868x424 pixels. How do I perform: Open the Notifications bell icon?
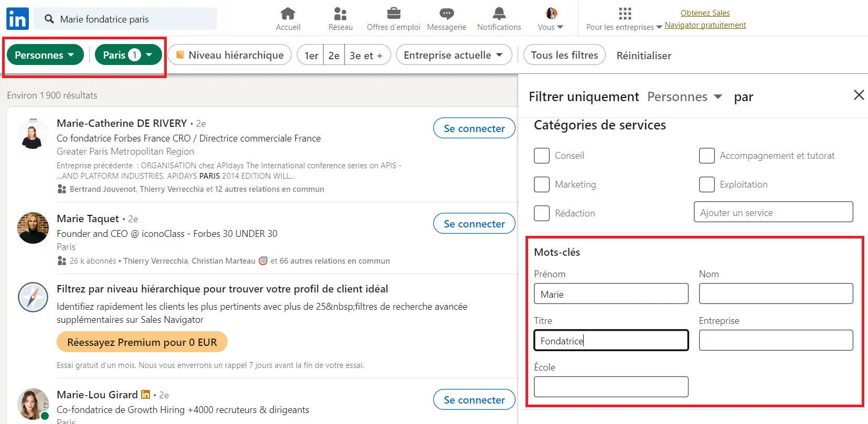[499, 14]
